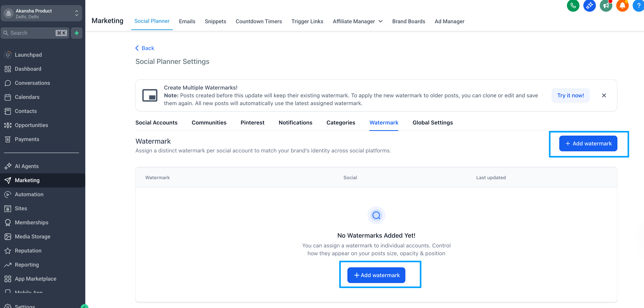
Task: Open Media Storage in the sidebar
Action: pos(32,236)
